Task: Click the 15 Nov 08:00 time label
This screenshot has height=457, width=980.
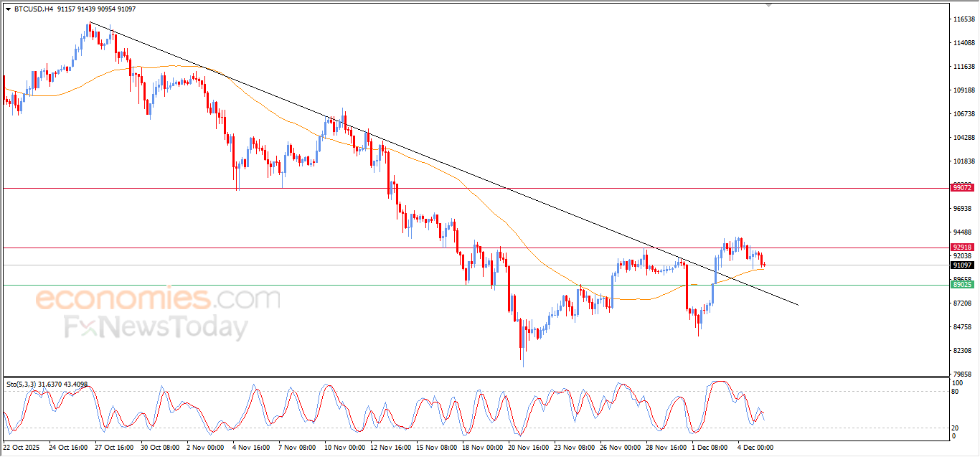Action: [437, 448]
